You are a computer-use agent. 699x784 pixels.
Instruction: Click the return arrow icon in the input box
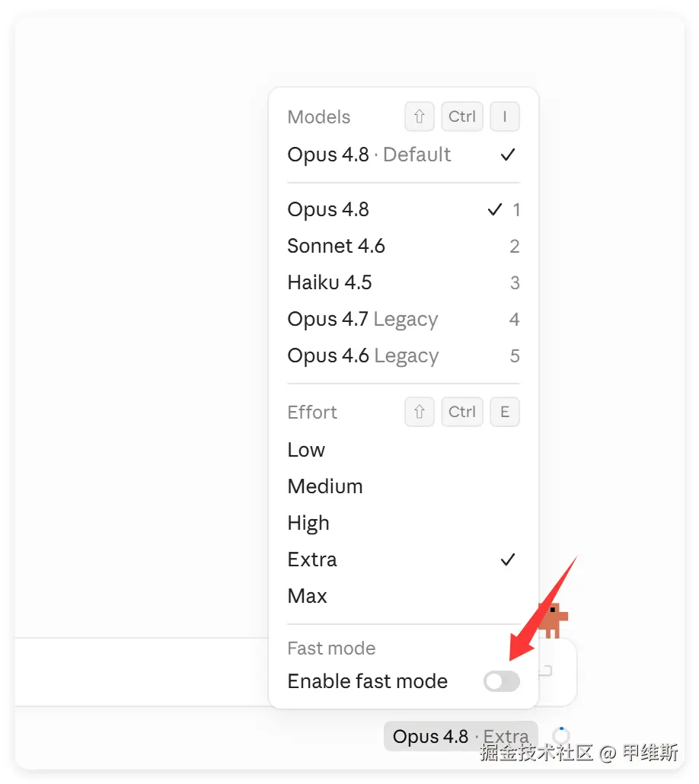click(545, 671)
